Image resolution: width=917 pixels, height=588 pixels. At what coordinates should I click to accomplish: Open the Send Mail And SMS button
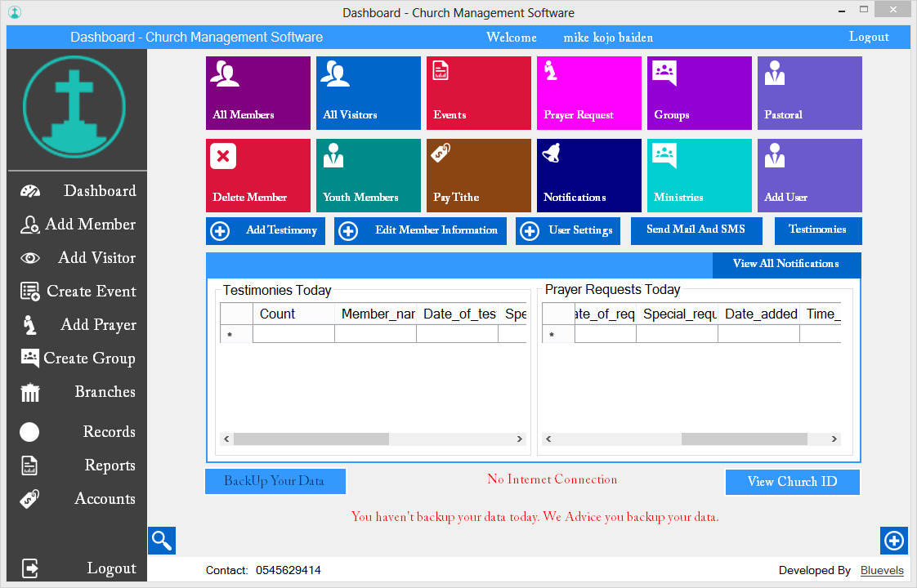696,230
